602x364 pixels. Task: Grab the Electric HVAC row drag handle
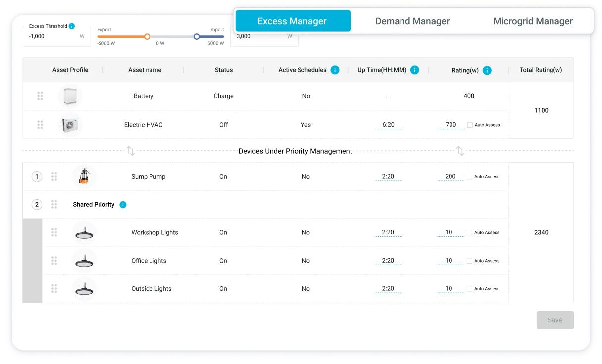[40, 125]
